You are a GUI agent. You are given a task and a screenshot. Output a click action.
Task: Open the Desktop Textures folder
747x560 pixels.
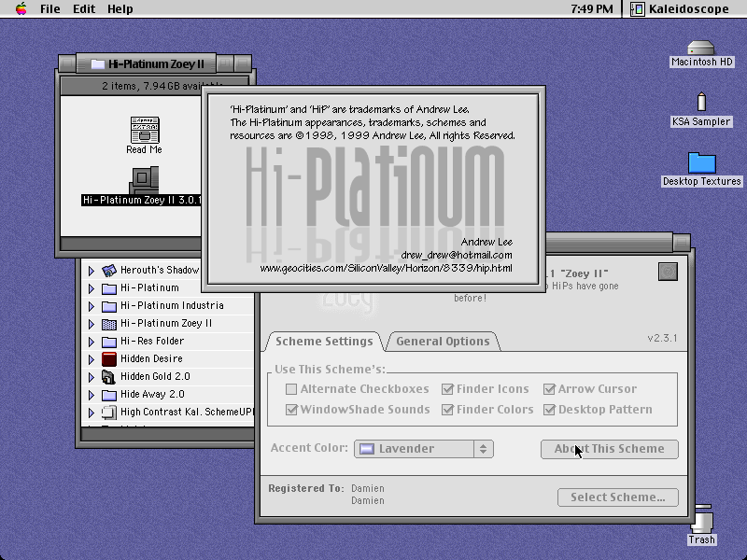click(x=702, y=162)
